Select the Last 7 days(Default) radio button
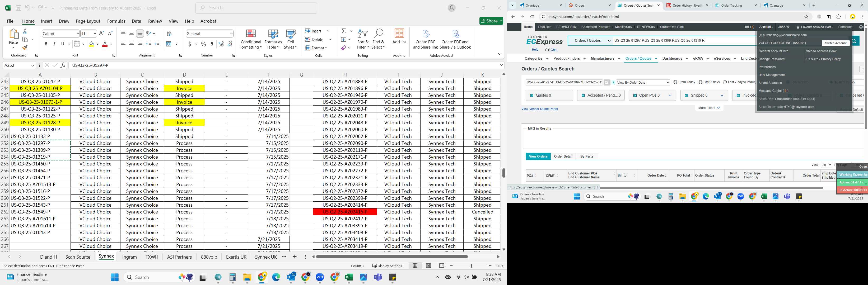The image size is (868, 285). point(725,82)
